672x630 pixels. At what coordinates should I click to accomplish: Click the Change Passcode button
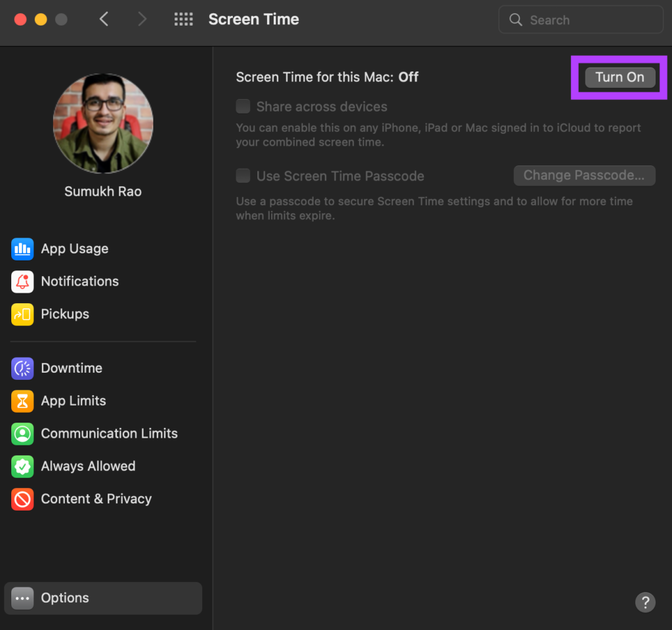coord(584,175)
